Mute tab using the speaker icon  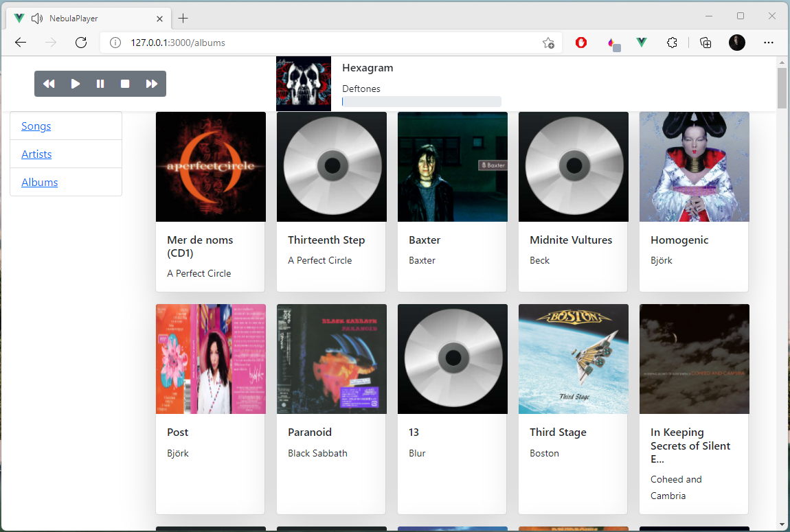[x=37, y=19]
